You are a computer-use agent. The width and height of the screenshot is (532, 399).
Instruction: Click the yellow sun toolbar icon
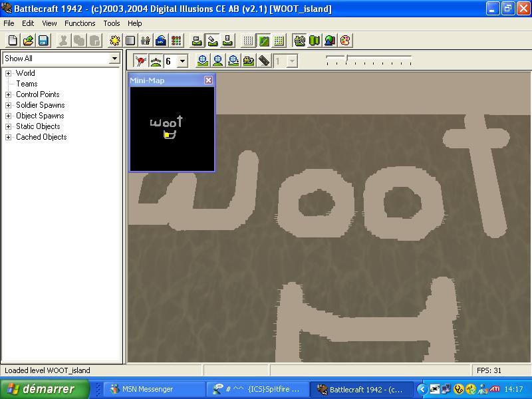tap(114, 41)
